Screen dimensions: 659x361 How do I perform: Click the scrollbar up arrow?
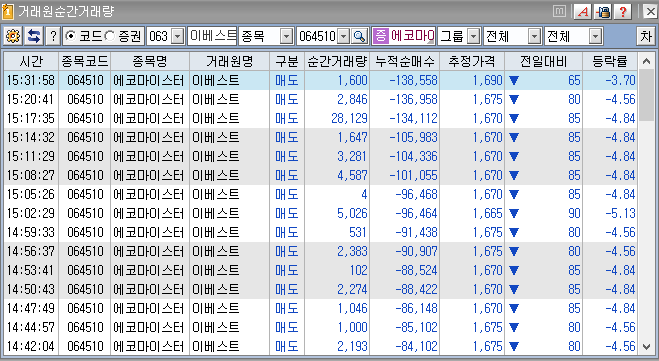click(x=646, y=61)
